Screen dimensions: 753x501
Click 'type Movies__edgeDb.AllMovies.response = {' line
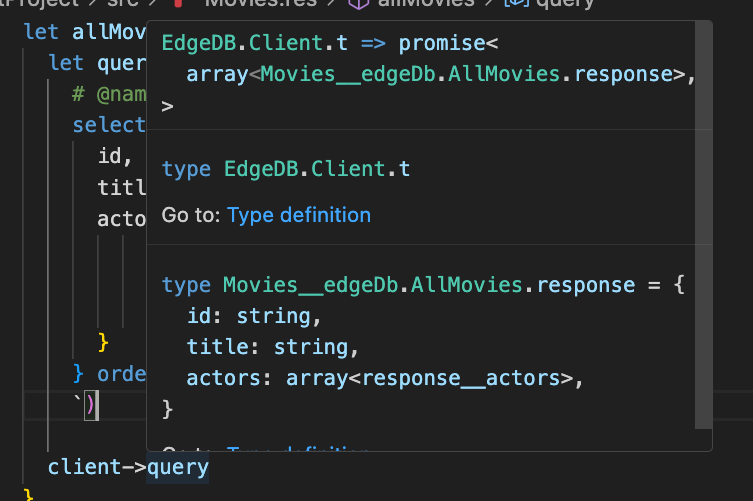pos(423,285)
